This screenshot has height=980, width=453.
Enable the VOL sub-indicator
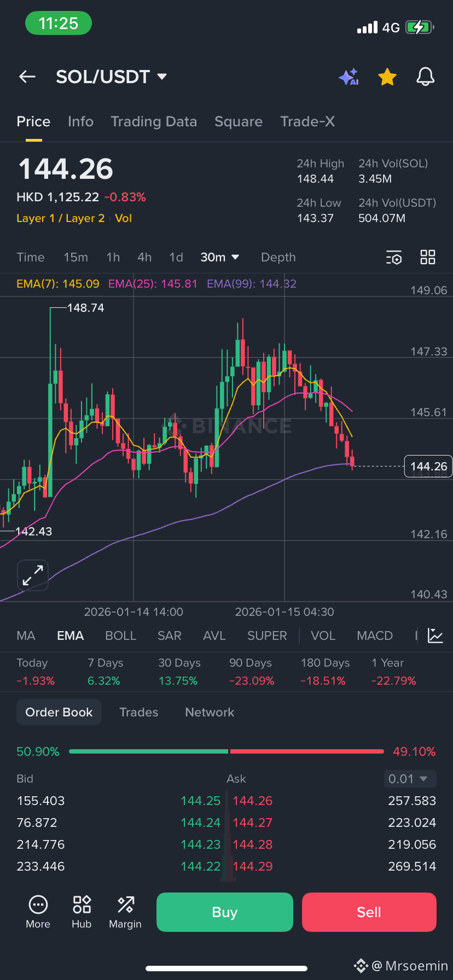pyautogui.click(x=323, y=635)
